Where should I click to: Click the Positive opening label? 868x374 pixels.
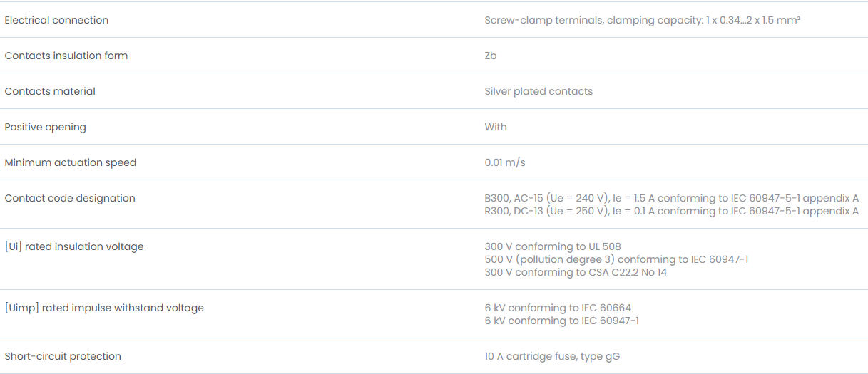click(x=45, y=127)
